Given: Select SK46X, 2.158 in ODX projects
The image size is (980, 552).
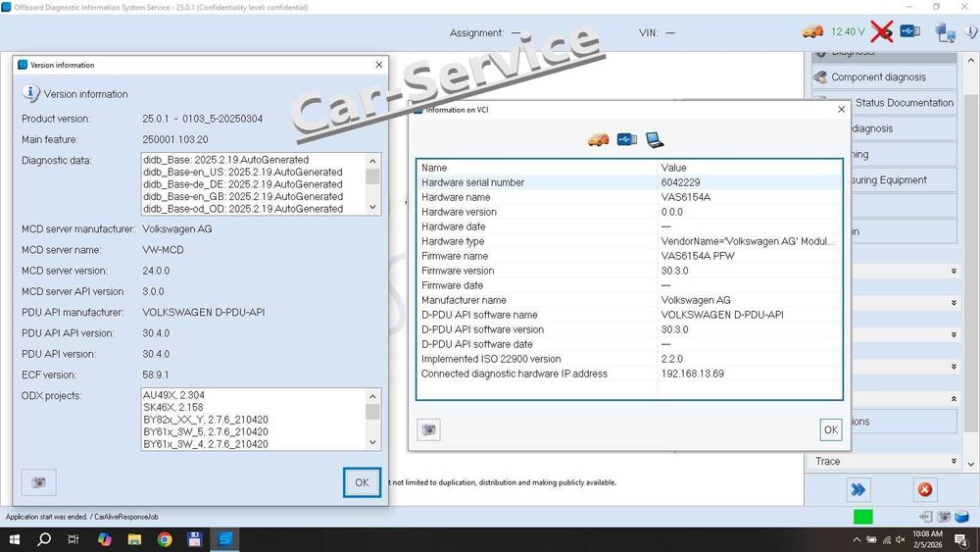Looking at the screenshot, I should pyautogui.click(x=173, y=407).
